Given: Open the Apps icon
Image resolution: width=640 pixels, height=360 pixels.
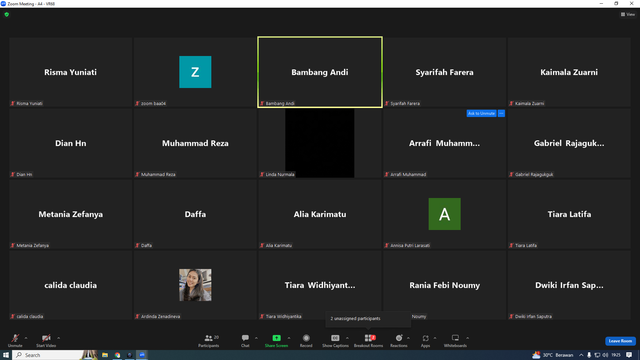Looking at the screenshot, I should coord(425,338).
